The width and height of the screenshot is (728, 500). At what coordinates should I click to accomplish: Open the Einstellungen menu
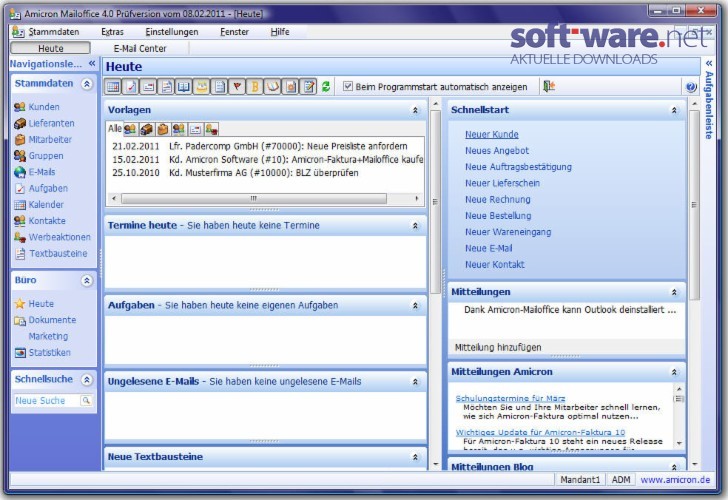(172, 32)
